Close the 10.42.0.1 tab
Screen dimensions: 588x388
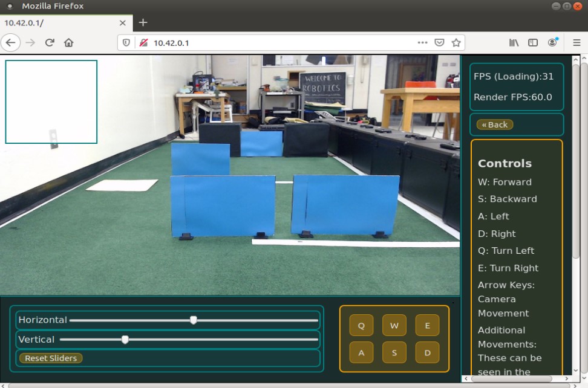[123, 23]
